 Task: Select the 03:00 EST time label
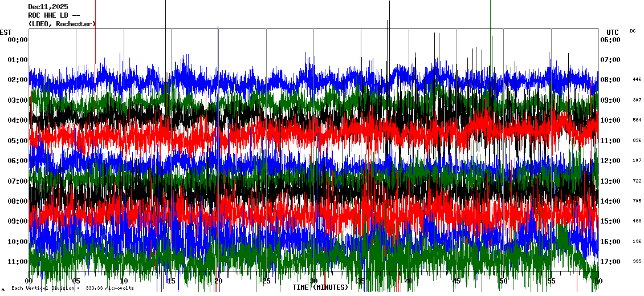[18, 100]
